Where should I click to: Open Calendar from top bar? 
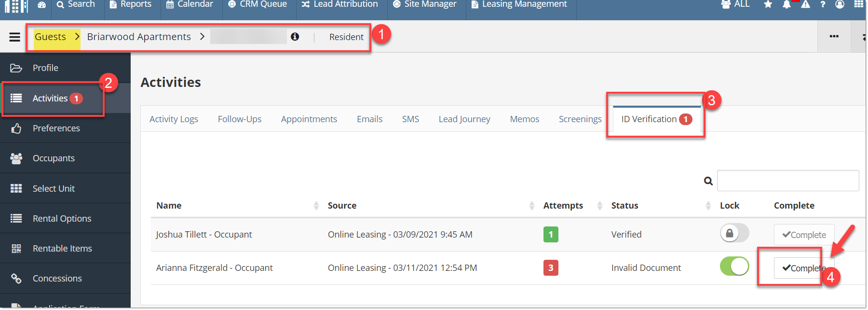coord(190,4)
